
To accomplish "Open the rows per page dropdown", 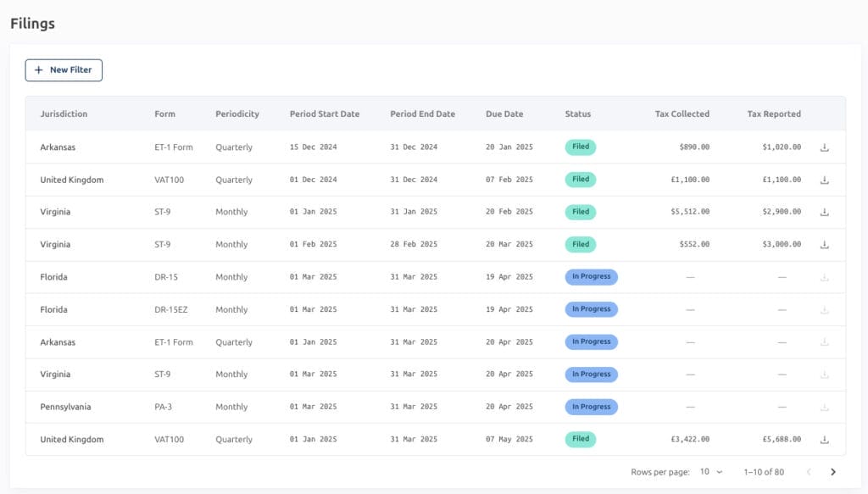I will tap(710, 472).
